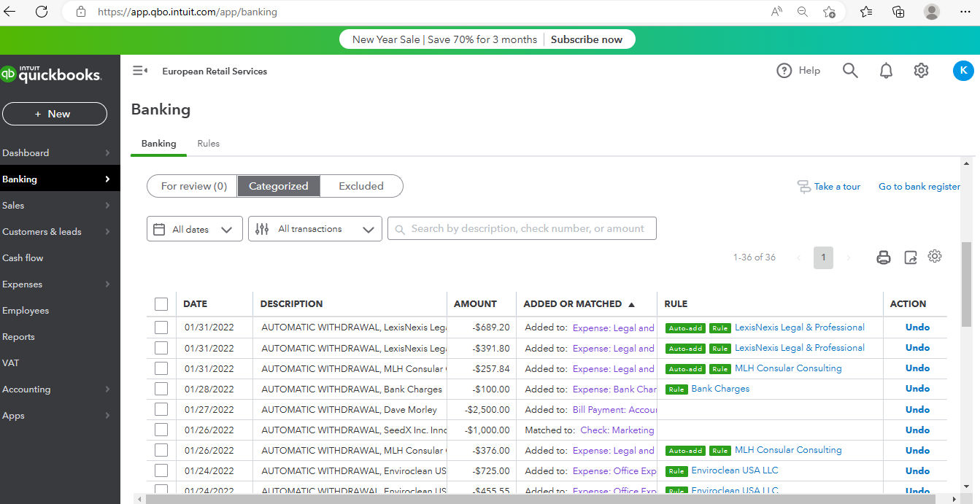Focus the transaction search field

click(x=522, y=228)
